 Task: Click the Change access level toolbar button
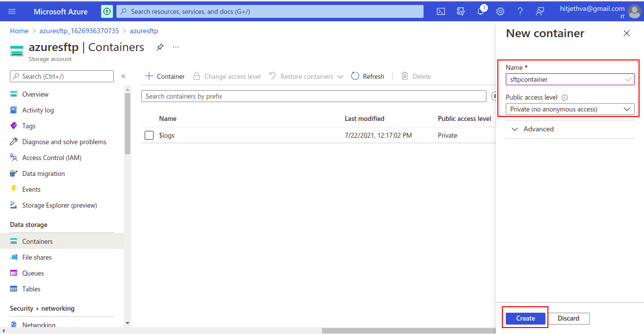[x=227, y=76]
